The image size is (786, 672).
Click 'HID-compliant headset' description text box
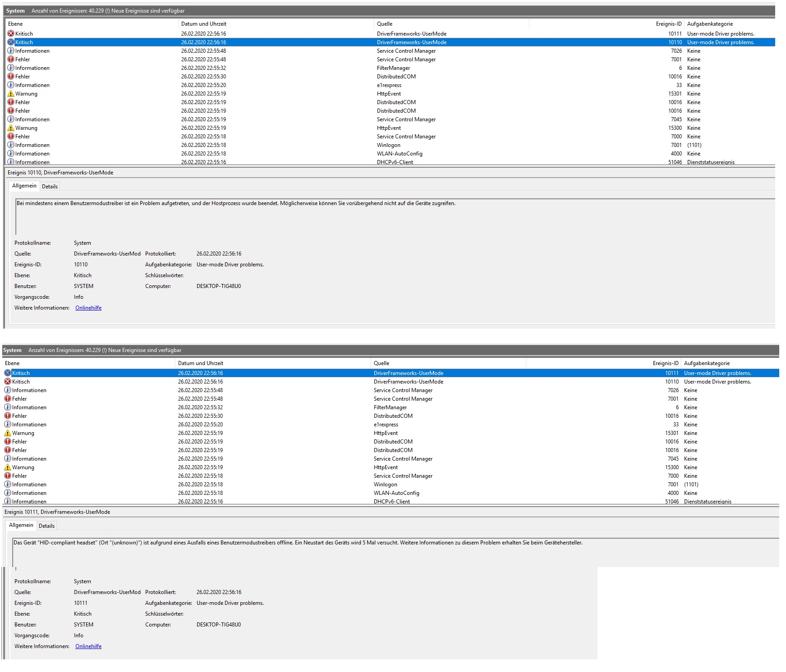[x=395, y=553]
